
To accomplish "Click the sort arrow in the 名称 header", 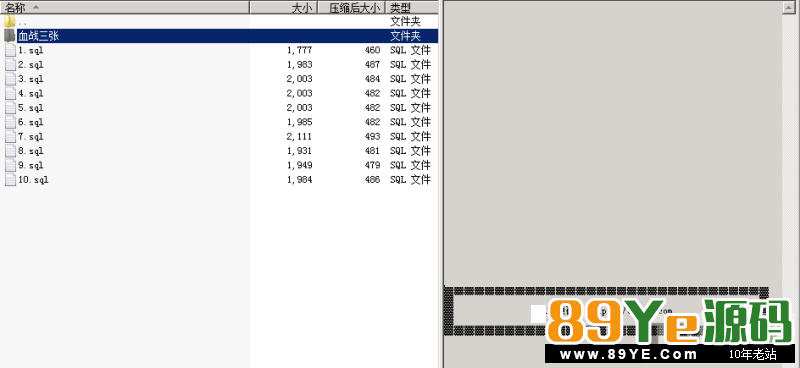I will click(35, 7).
